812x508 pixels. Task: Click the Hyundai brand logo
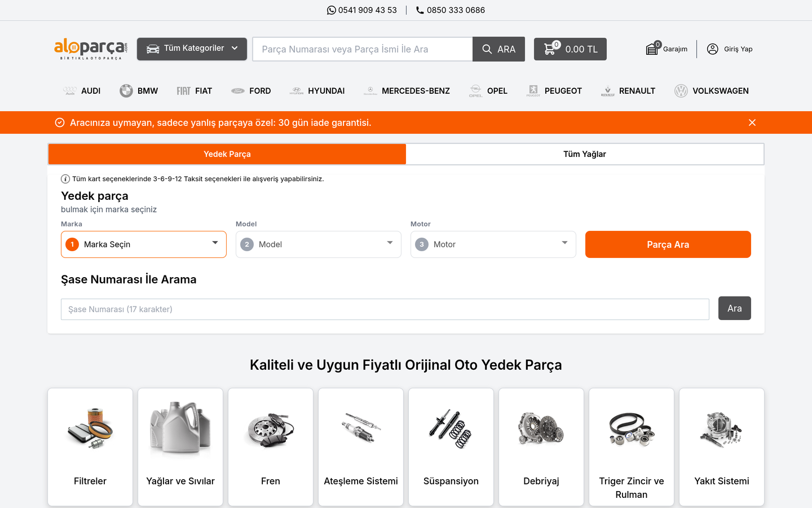[297, 91]
